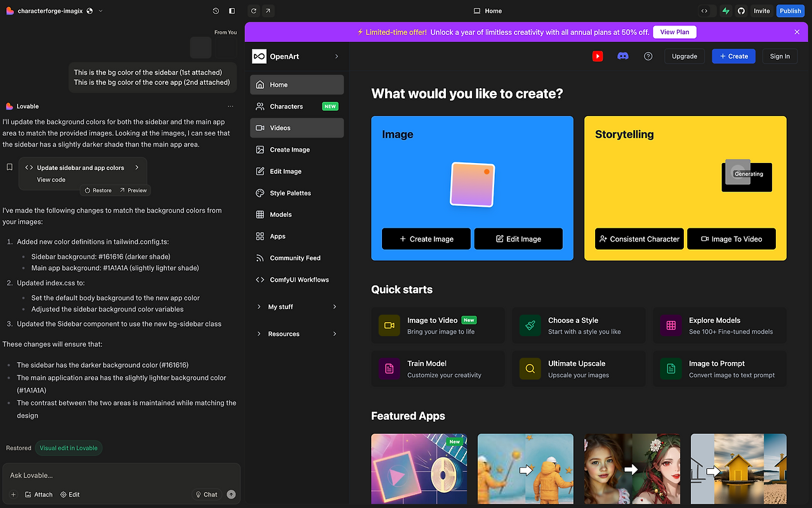Image resolution: width=812 pixels, height=508 pixels.
Task: Open the GitHub icon in top bar
Action: (x=741, y=11)
